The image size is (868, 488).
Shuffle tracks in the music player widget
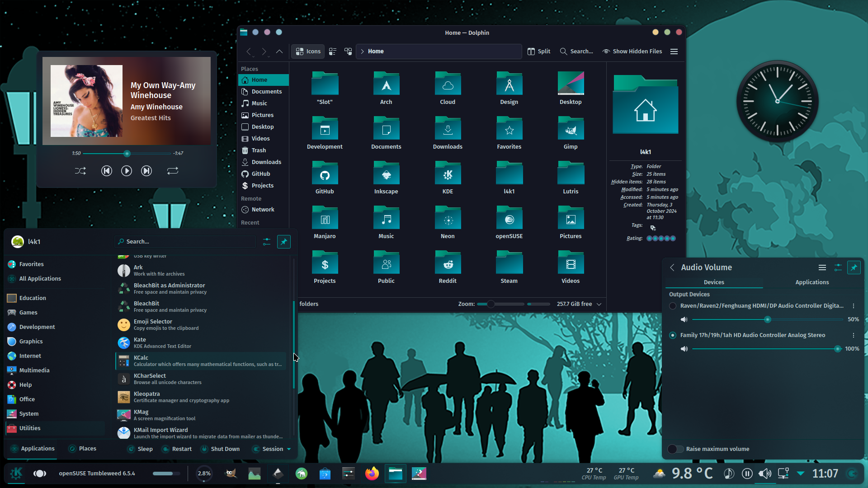80,171
